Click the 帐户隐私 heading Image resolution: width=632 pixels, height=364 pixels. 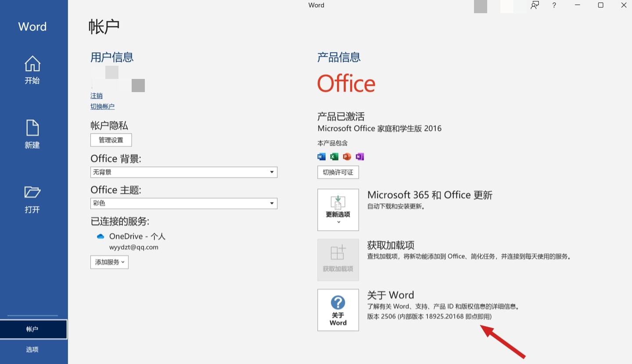click(x=109, y=125)
